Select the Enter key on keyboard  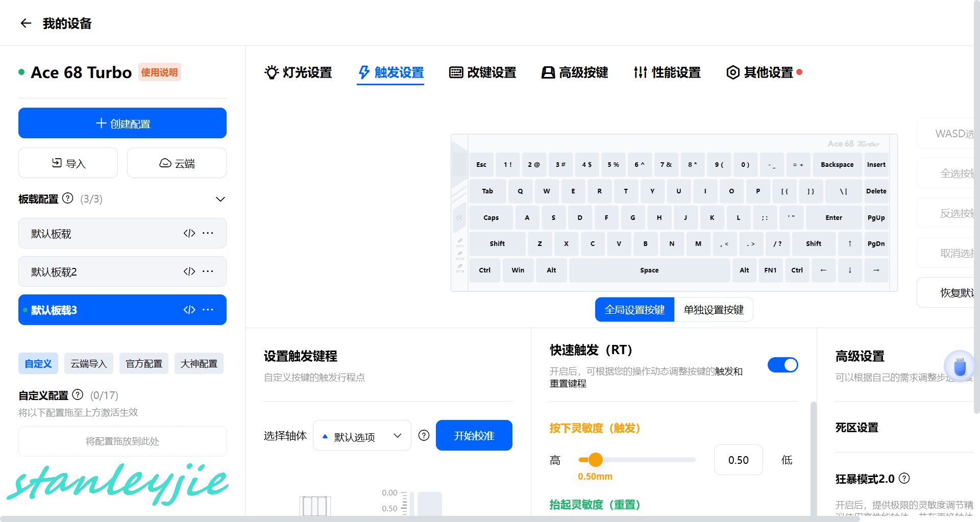pos(834,218)
